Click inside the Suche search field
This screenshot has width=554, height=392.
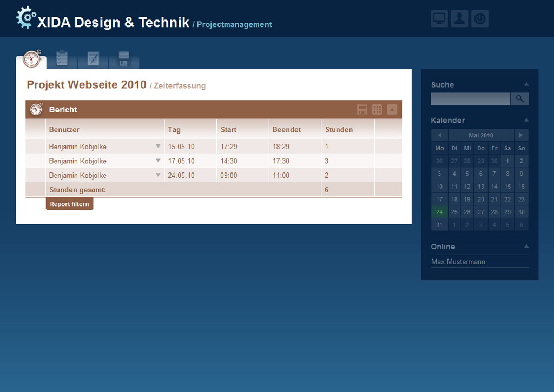coord(470,99)
